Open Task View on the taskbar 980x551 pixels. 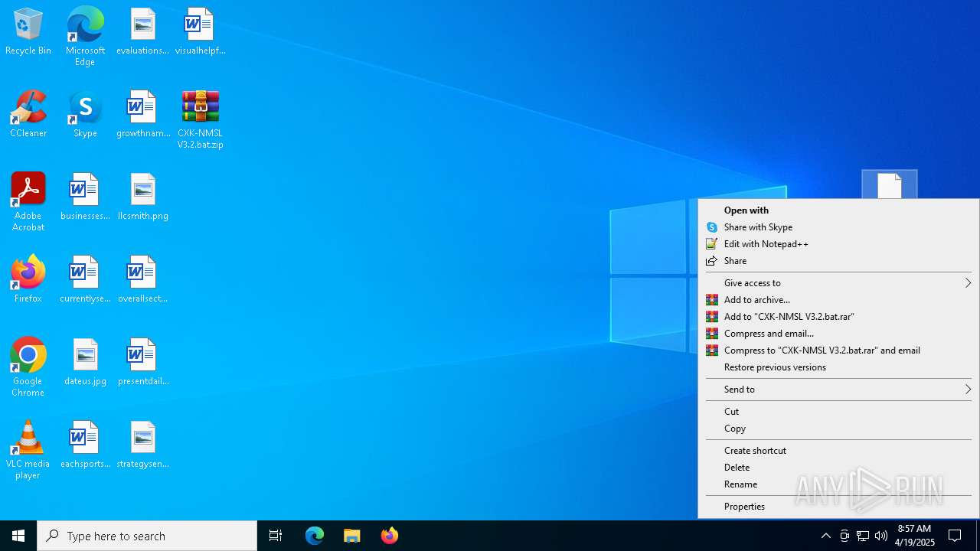coord(276,536)
